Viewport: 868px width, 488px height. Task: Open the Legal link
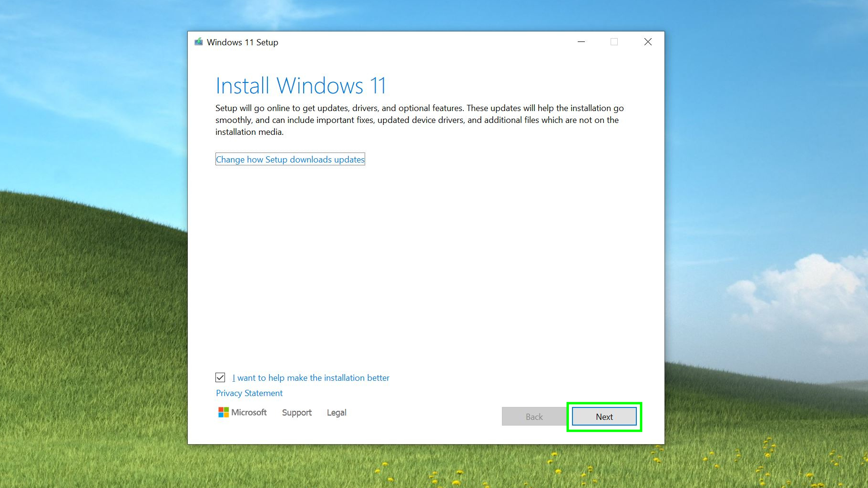tap(337, 413)
